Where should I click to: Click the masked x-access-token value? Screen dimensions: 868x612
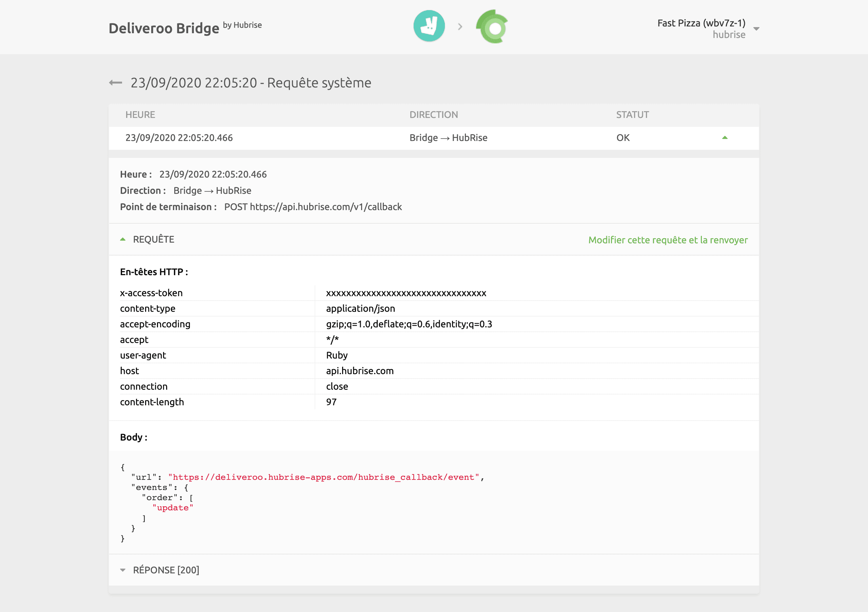(x=406, y=293)
